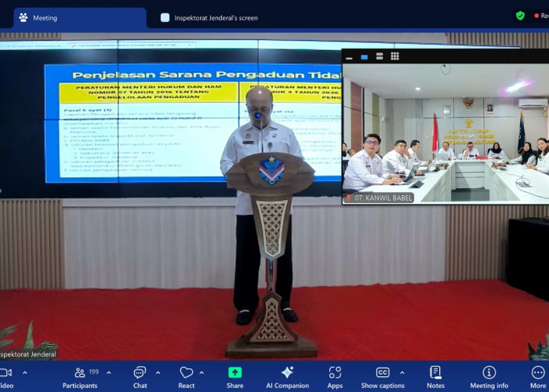Expand the Participants options arrow
Screen dimensions: 549x392
109,373
